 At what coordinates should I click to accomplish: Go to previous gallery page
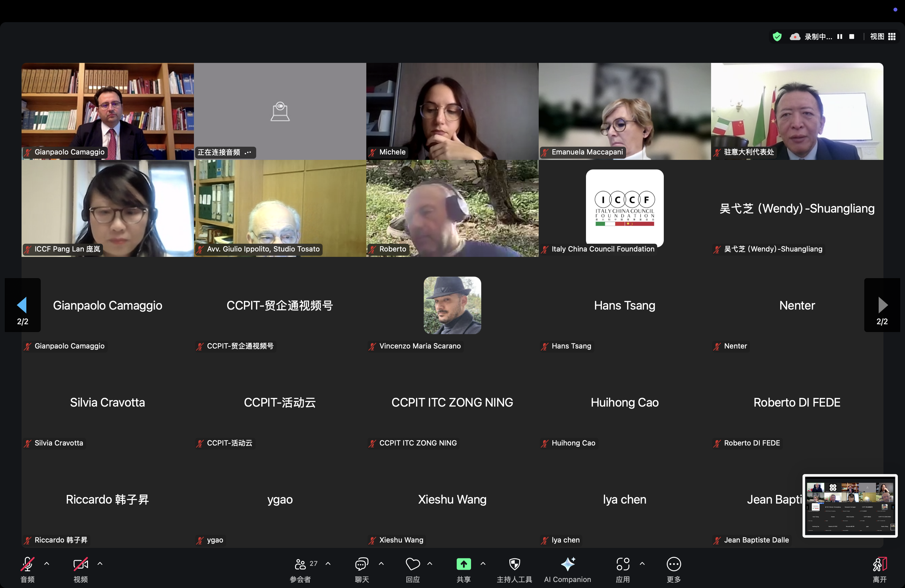tap(22, 305)
